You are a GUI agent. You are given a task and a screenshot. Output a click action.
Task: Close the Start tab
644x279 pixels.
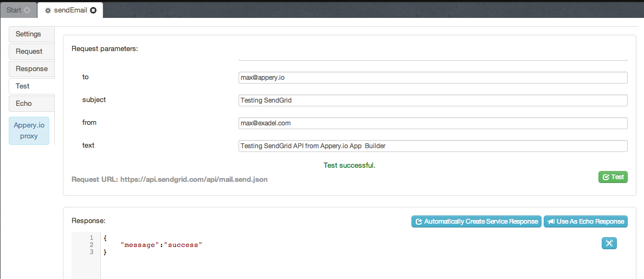[27, 10]
